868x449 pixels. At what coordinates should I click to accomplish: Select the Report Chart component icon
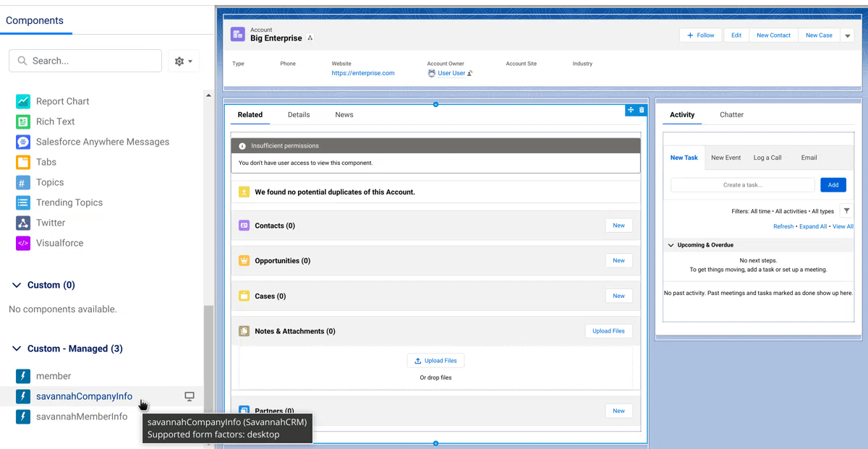pos(23,102)
